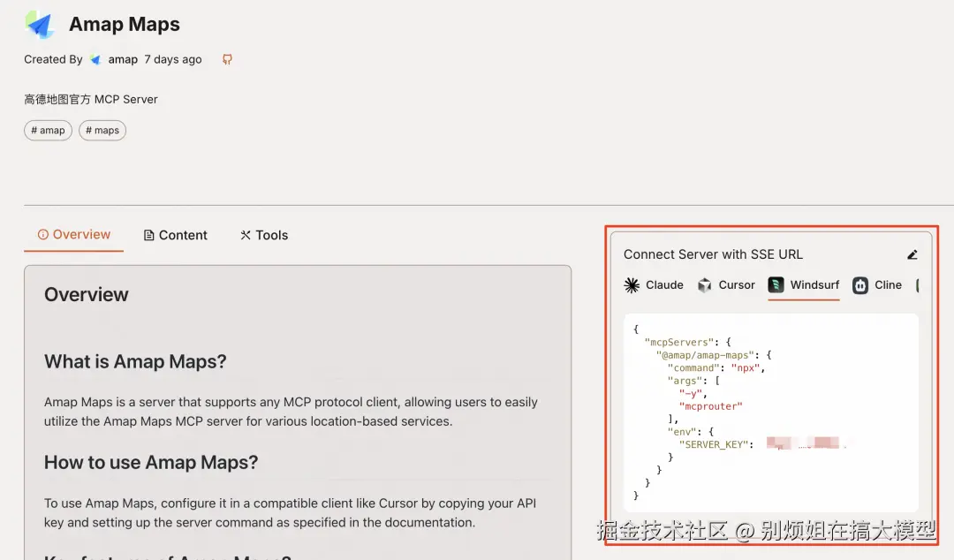
Task: Click the edit pencil icon in connect panel
Action: 912,254
